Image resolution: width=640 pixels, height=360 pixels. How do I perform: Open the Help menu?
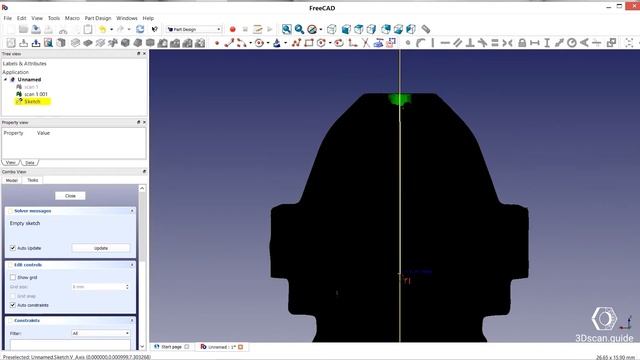pos(148,18)
